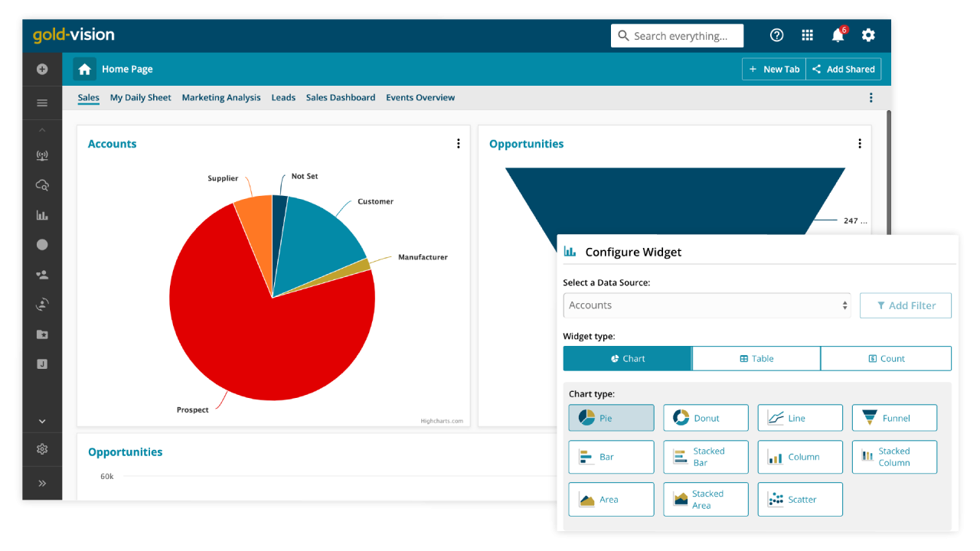The image size is (980, 551).
Task: Click the cloud search icon in the sidebar
Action: pos(42,184)
